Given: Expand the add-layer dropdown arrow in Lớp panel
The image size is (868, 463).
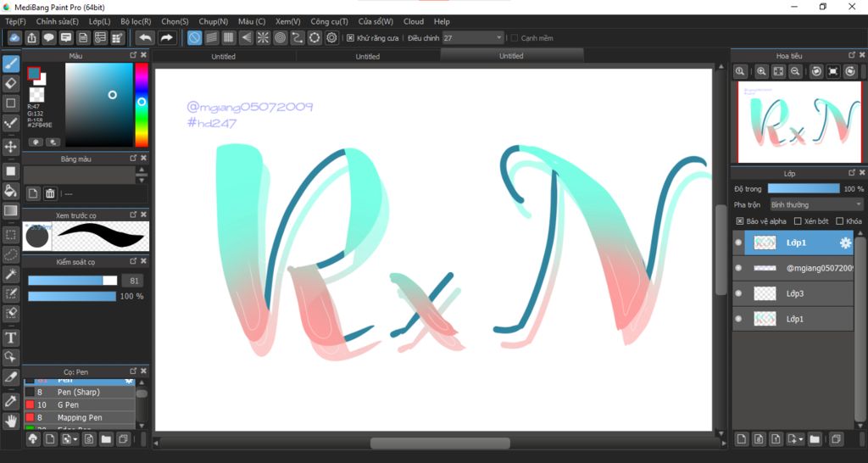Looking at the screenshot, I should (802, 440).
